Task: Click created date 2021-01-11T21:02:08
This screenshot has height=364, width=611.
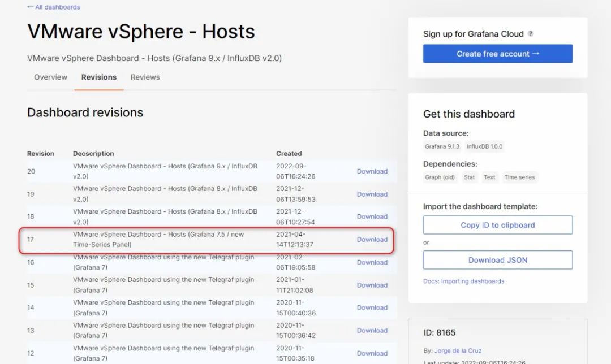Action: tap(295, 285)
